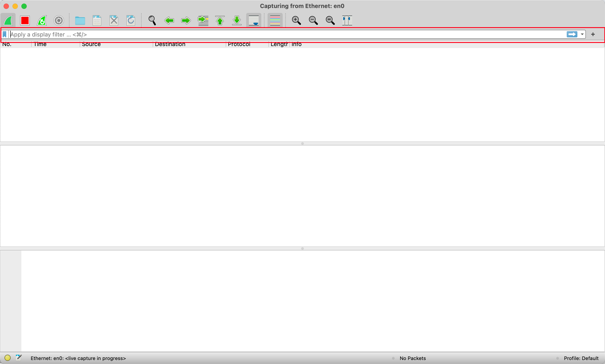Stop the running capture with red square
605x364 pixels.
[x=25, y=20]
